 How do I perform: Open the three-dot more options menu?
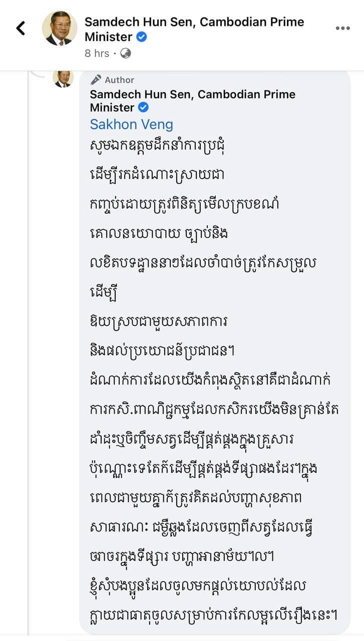click(342, 29)
